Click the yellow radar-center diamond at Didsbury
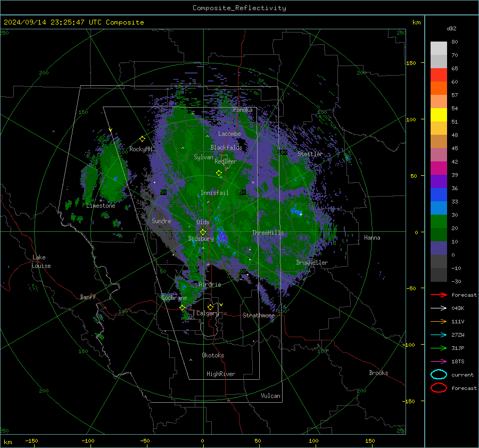Screen dimensions: 479x448 [203, 232]
